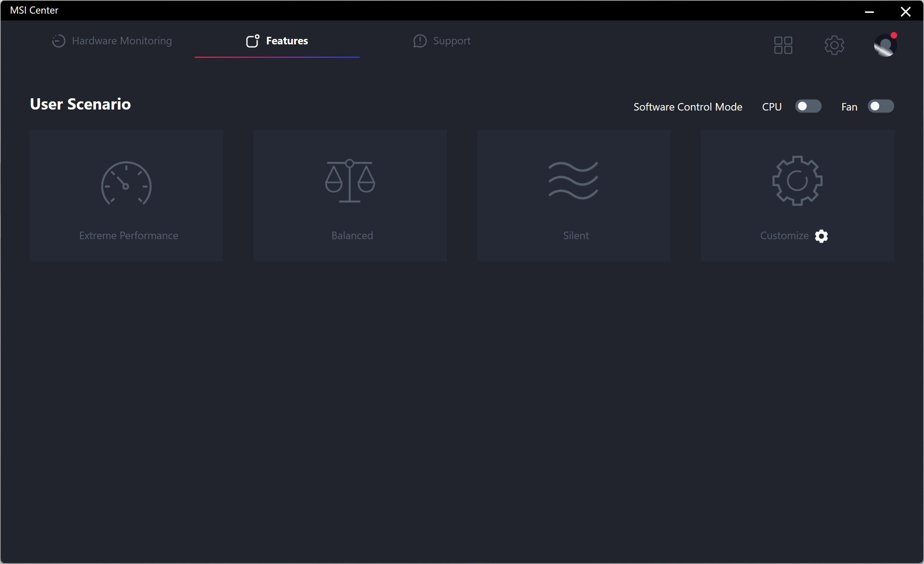Minimize the MSI Center window
This screenshot has height=564, width=924.
pyautogui.click(x=869, y=12)
